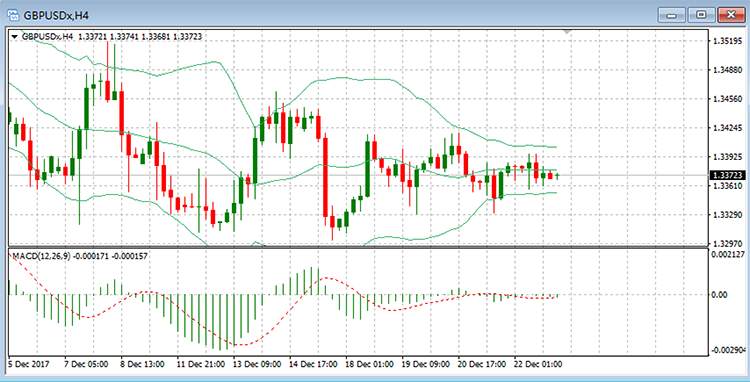750x382 pixels.
Task: Click the 18 Dec 01:00 time label
Action: pos(370,364)
